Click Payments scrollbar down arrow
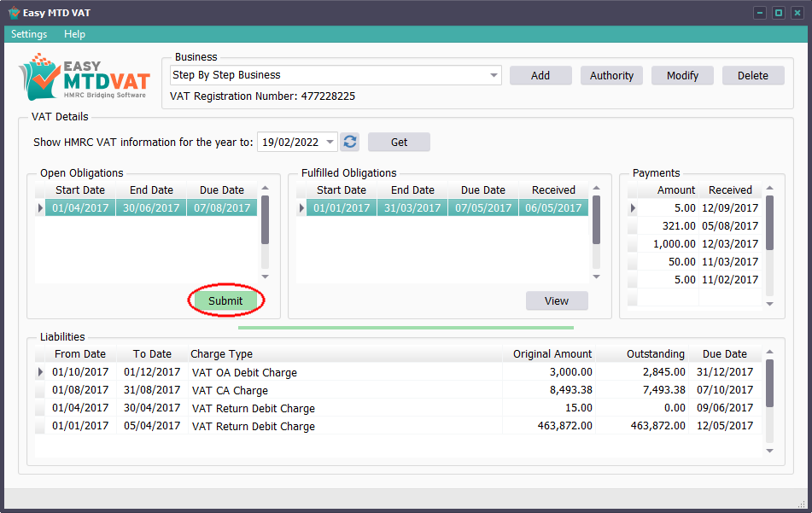This screenshot has width=812, height=513. coord(769,304)
